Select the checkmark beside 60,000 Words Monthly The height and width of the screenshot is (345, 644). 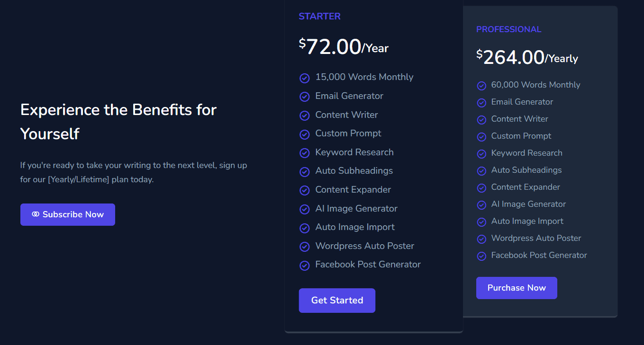click(481, 86)
